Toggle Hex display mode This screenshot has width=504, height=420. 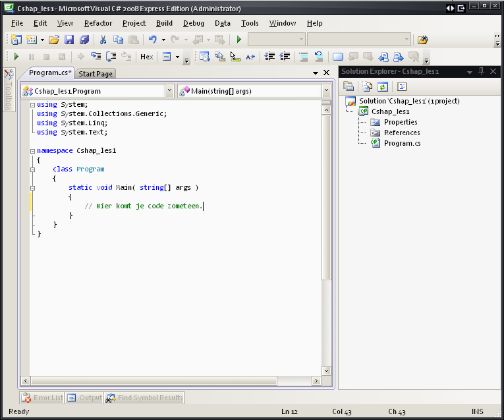pos(146,57)
